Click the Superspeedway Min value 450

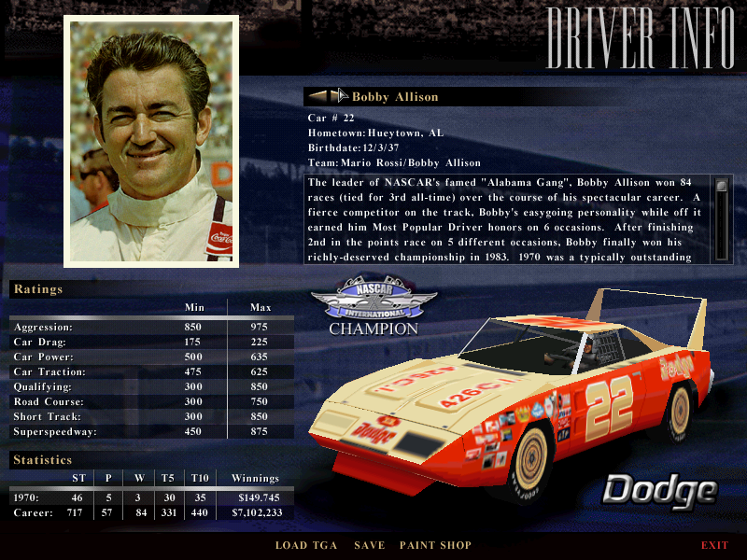193,431
